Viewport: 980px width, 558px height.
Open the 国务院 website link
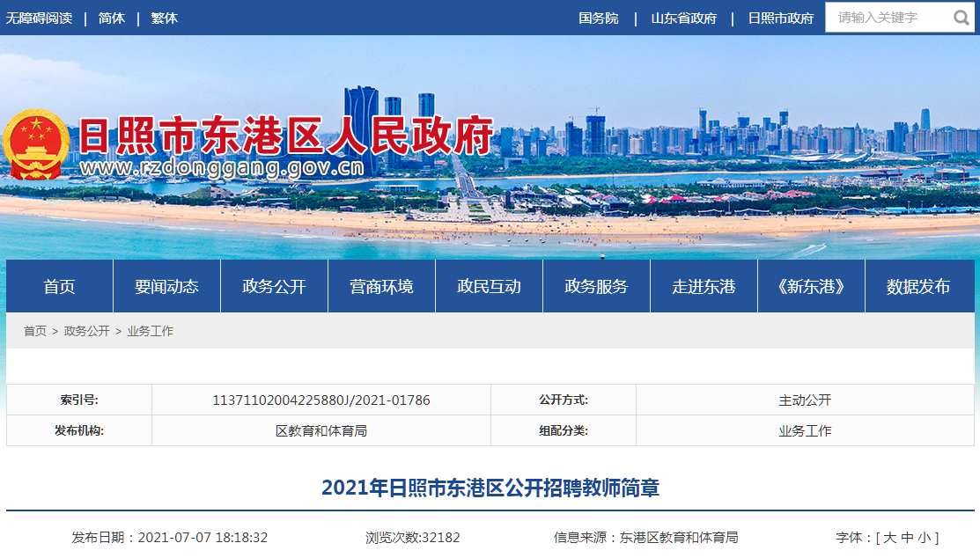tap(598, 17)
